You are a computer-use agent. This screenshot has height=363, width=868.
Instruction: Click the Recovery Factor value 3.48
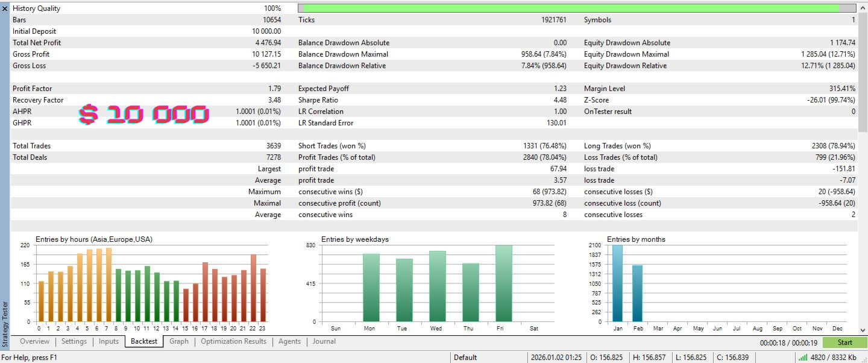pos(274,100)
